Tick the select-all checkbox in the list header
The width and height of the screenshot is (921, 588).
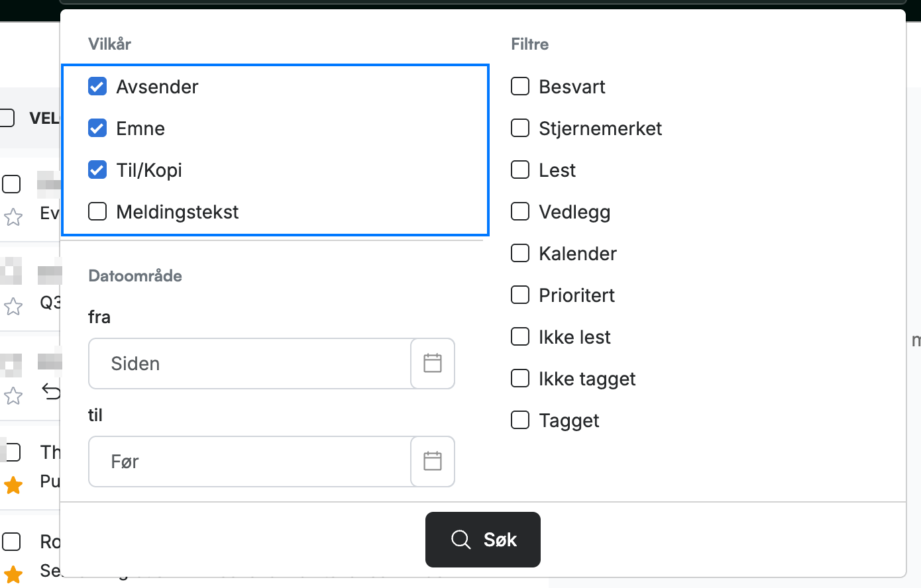coord(7,118)
